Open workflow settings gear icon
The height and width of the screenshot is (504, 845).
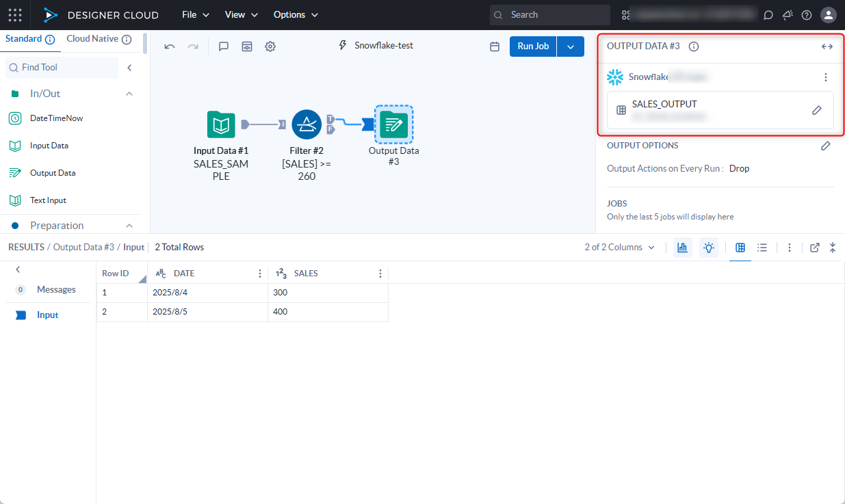pos(270,47)
